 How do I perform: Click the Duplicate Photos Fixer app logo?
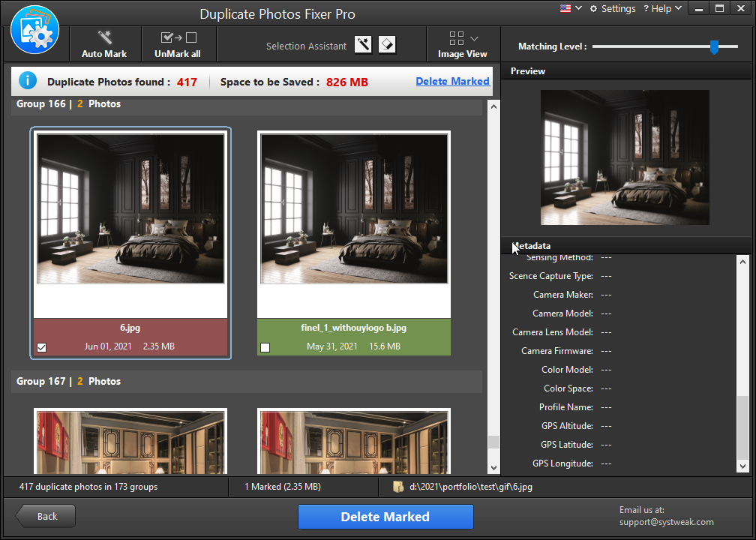click(34, 30)
